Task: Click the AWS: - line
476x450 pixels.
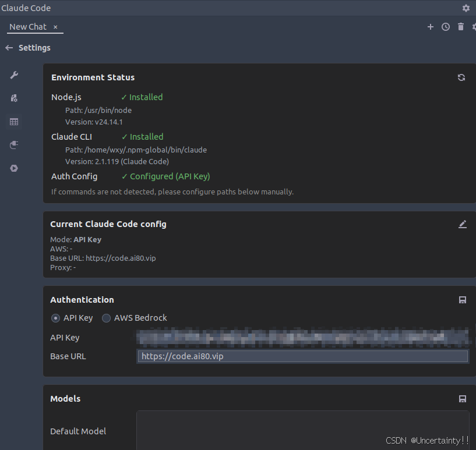Action: pyautogui.click(x=61, y=249)
